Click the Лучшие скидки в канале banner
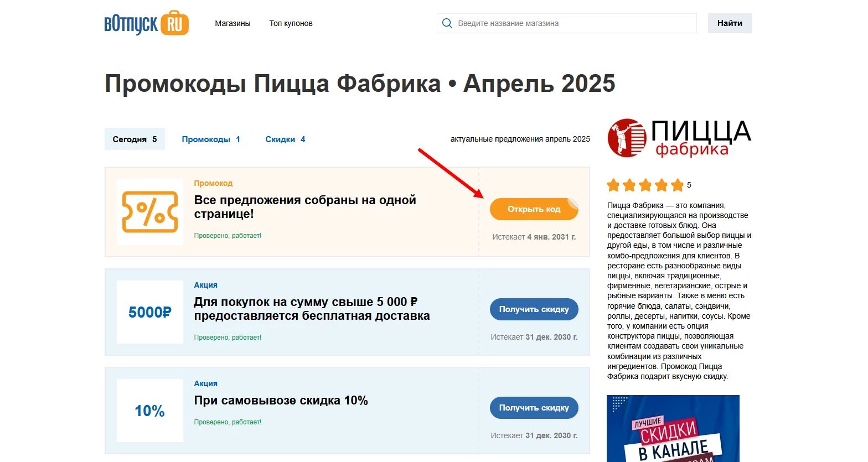Viewport: 868px width, 462px height. tap(673, 428)
